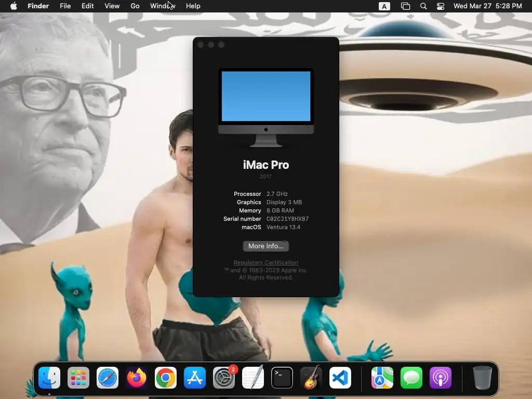Launch Terminal from the Dock
The height and width of the screenshot is (399, 532).
[282, 378]
